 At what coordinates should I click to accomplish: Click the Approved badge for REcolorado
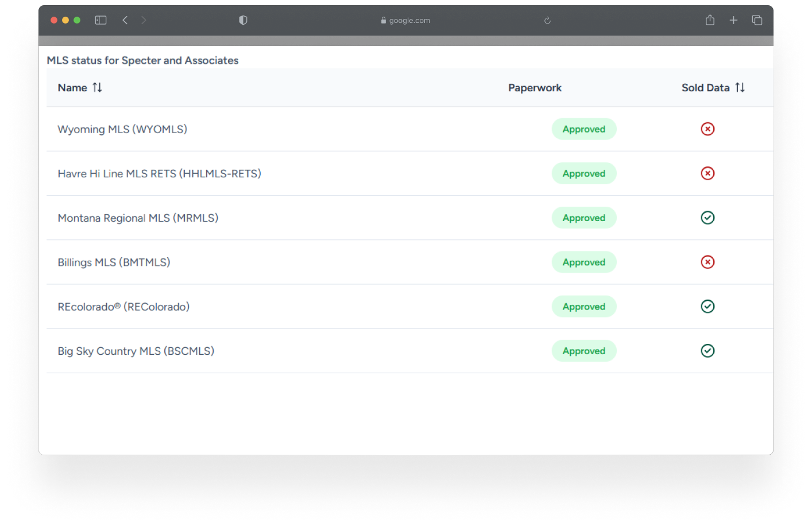[x=584, y=307]
